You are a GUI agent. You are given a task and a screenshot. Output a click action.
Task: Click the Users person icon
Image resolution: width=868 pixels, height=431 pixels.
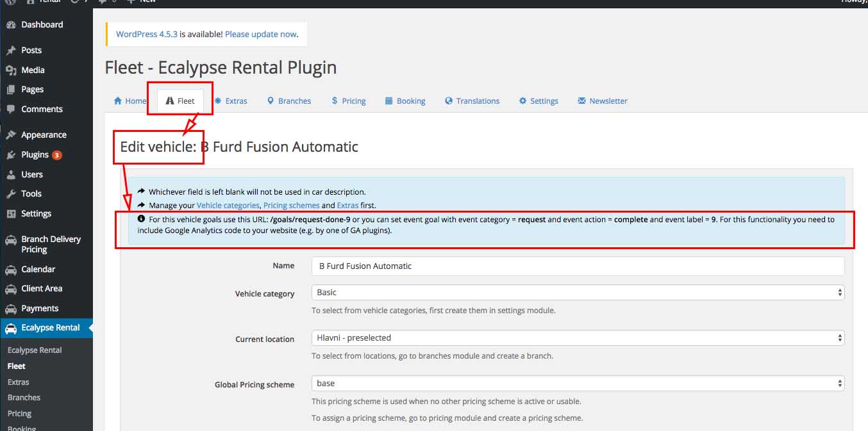pyautogui.click(x=10, y=175)
